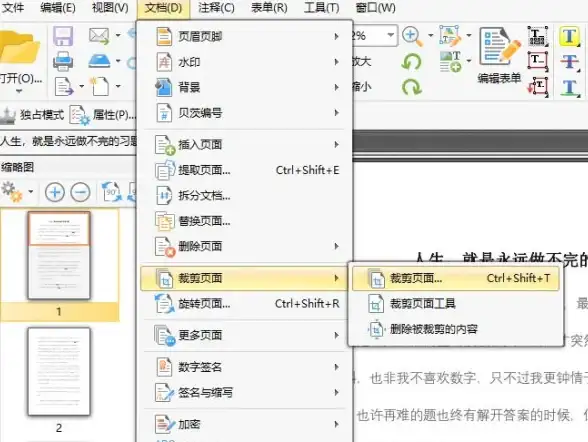Open dropdown arrow next to scanner icon
The height and width of the screenshot is (442, 588).
[x=118, y=61]
